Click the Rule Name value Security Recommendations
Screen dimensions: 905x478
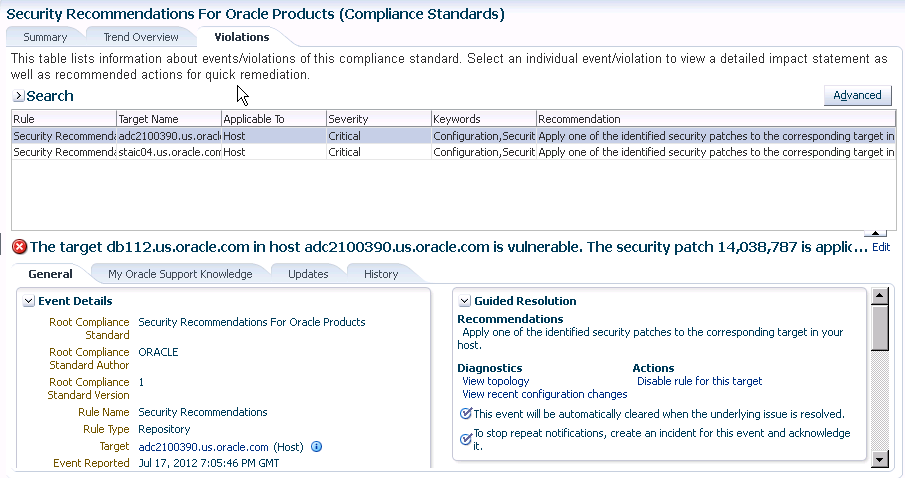[x=203, y=412]
